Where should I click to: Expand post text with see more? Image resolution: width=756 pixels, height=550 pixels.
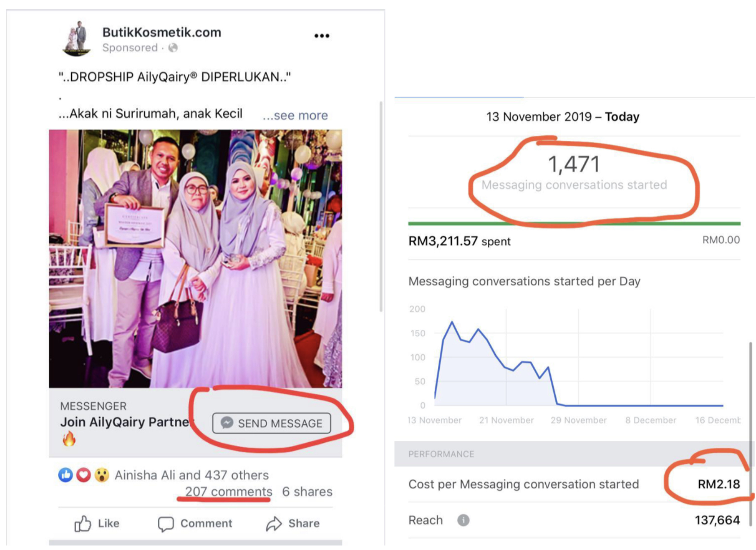click(x=295, y=115)
